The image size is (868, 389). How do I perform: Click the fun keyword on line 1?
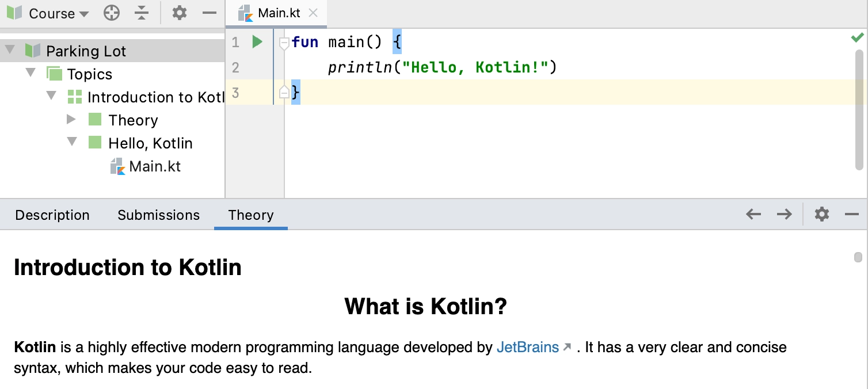pyautogui.click(x=305, y=42)
